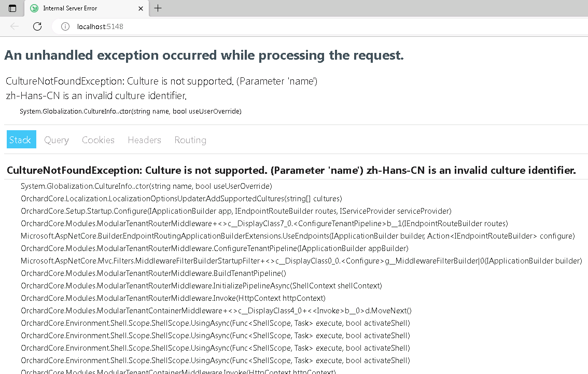
Task: Click the BuildTenantPipeline stack frame
Action: point(152,273)
